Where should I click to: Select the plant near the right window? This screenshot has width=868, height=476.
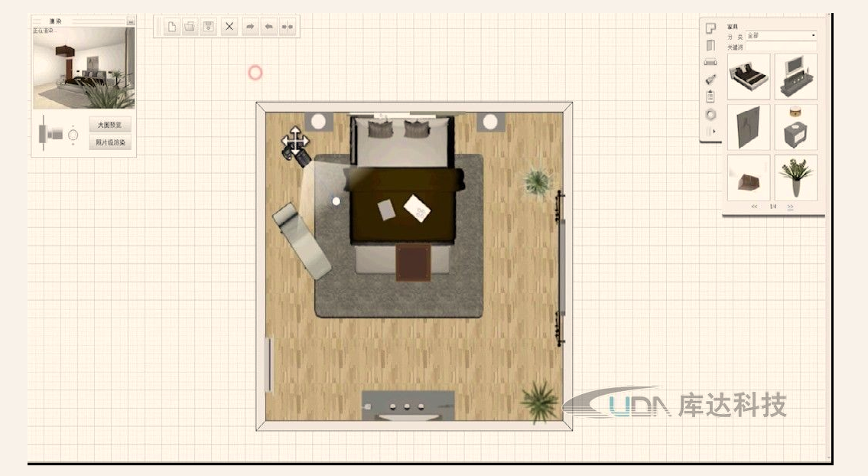(x=537, y=183)
